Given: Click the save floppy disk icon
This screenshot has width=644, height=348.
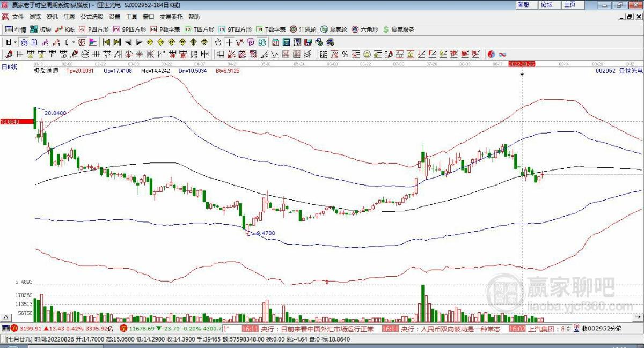Looking at the screenshot, I should click(307, 42).
